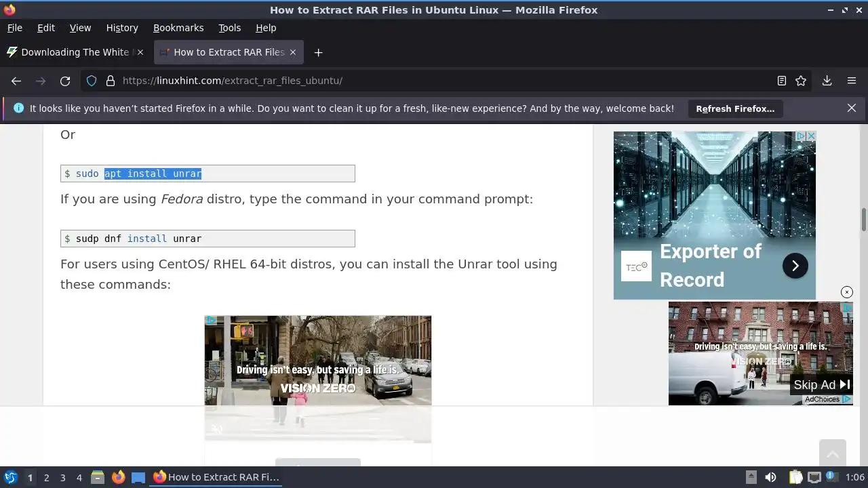Switch to Downloading The White tab

pyautogui.click(x=75, y=52)
